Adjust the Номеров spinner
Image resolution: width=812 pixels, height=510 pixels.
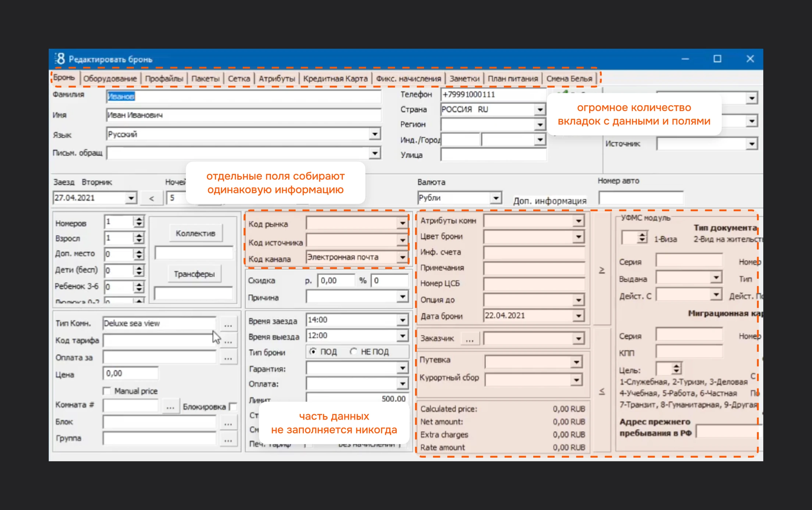point(139,222)
